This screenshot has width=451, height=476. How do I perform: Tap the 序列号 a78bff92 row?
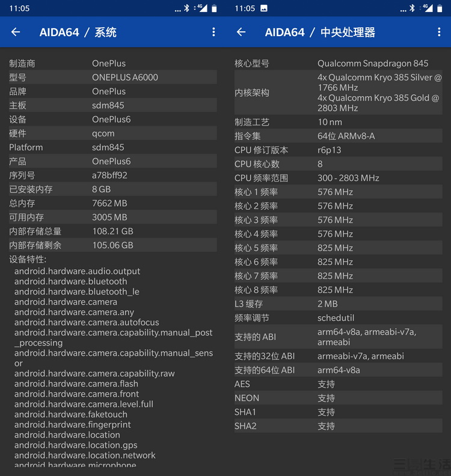[x=112, y=175]
